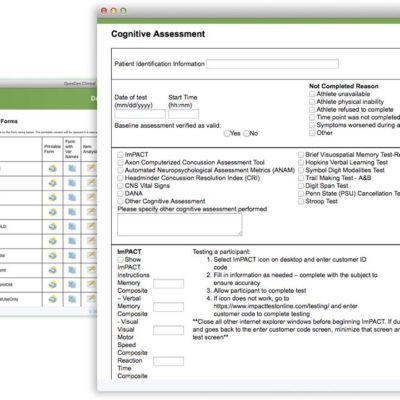Click the Cognitive Assessment heading
The height and width of the screenshot is (400, 400).
coord(158,34)
